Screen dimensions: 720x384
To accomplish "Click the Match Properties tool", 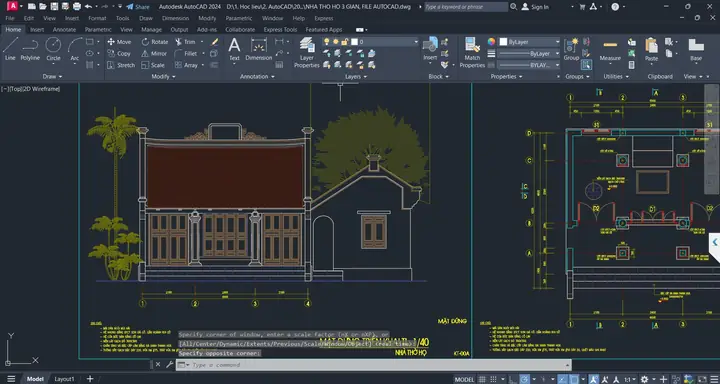I will coord(472,52).
